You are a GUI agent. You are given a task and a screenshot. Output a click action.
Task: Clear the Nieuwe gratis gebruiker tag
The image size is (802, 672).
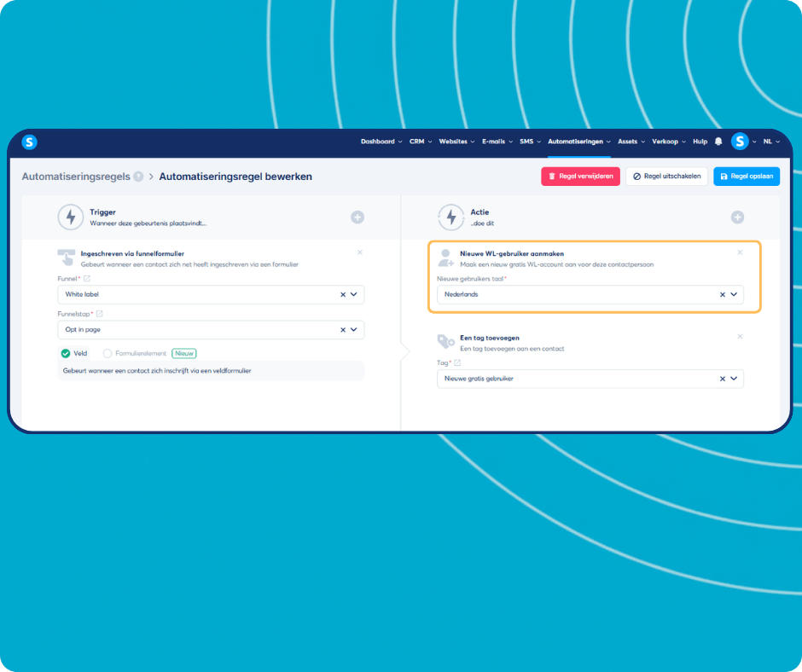click(x=722, y=379)
